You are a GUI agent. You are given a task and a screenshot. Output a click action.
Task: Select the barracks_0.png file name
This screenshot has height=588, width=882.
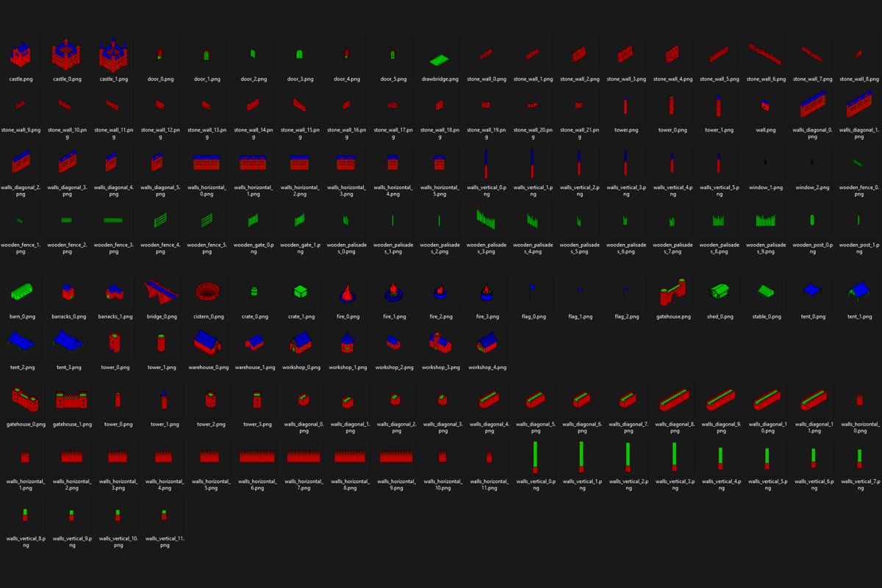tap(68, 317)
